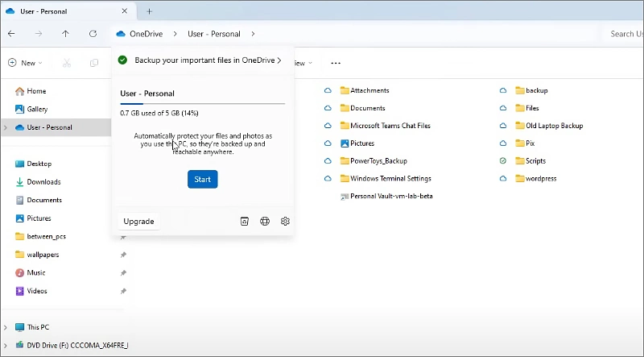The image size is (644, 357).
Task: Open a new tab with plus button
Action: pyautogui.click(x=150, y=11)
